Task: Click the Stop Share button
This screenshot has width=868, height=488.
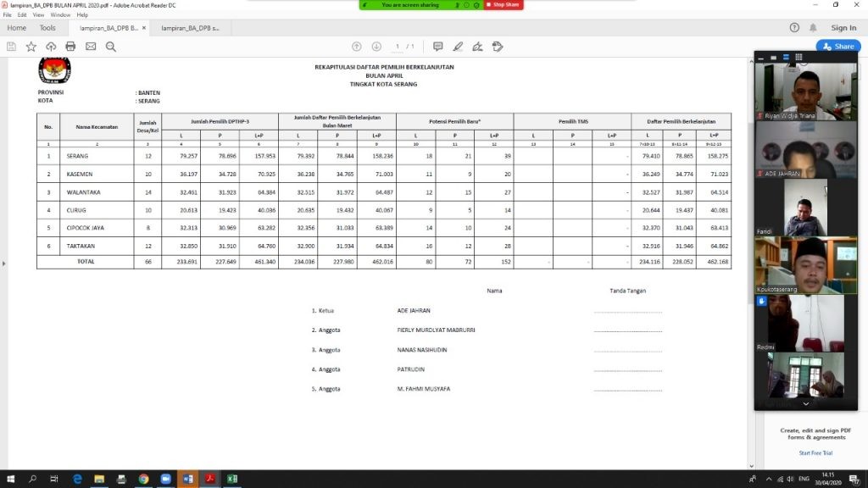Action: coord(503,5)
